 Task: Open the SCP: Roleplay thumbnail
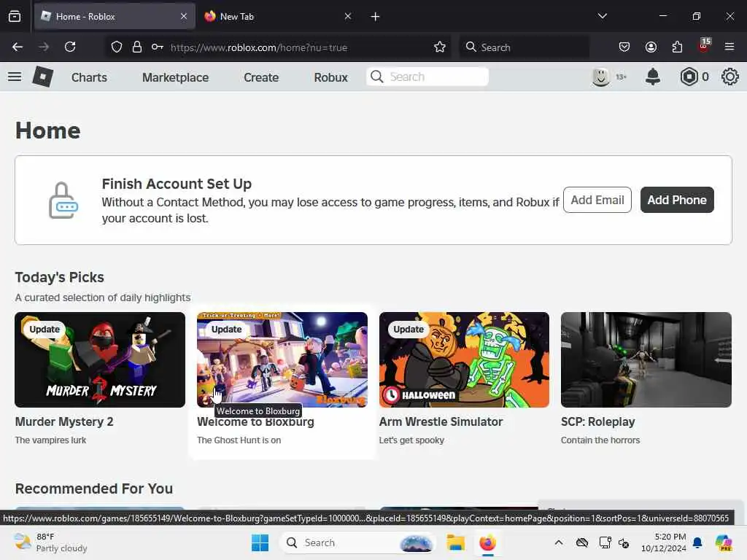(x=646, y=359)
